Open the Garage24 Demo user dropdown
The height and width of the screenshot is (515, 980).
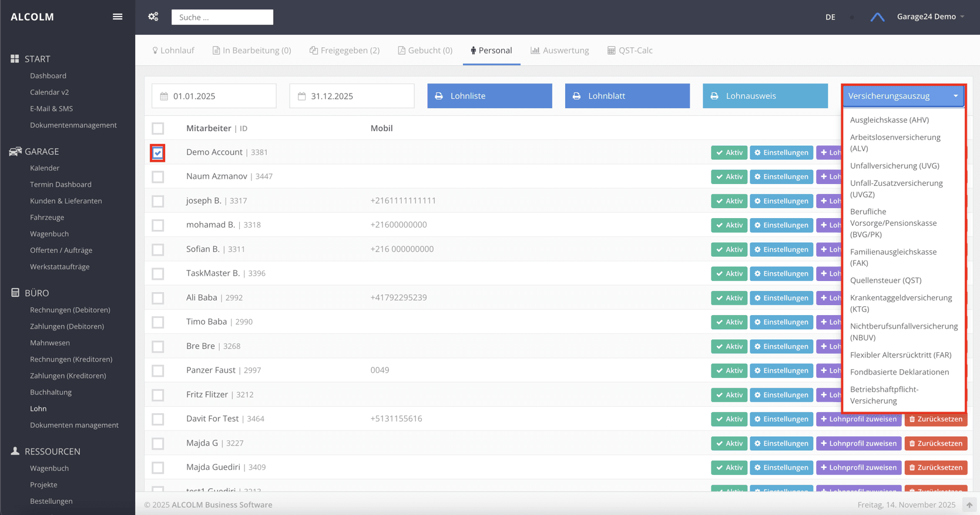(931, 16)
